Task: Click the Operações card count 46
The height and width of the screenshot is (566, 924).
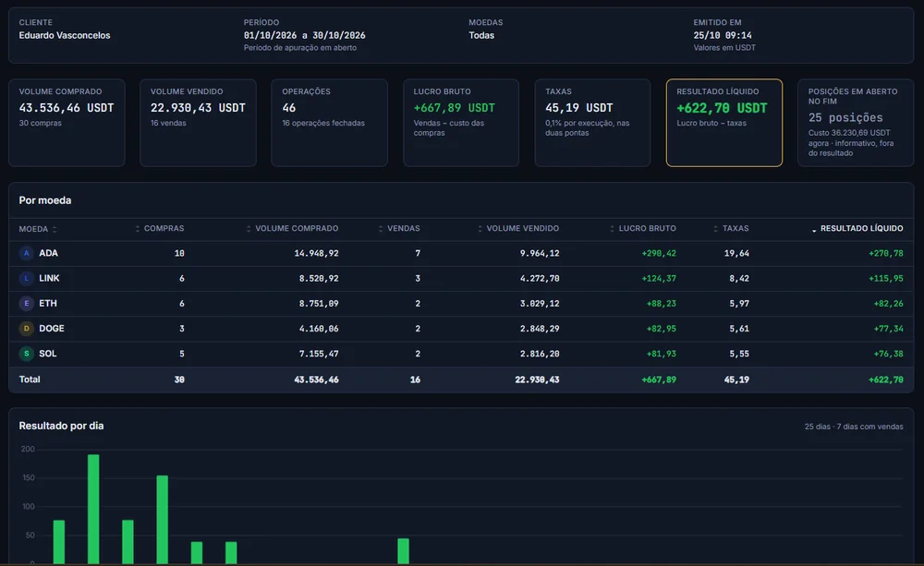Action: point(288,108)
